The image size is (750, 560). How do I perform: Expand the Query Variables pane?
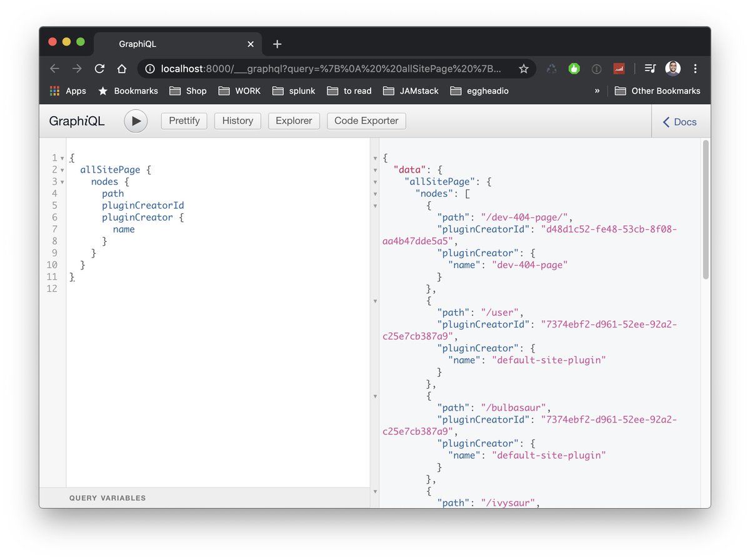(x=205, y=498)
